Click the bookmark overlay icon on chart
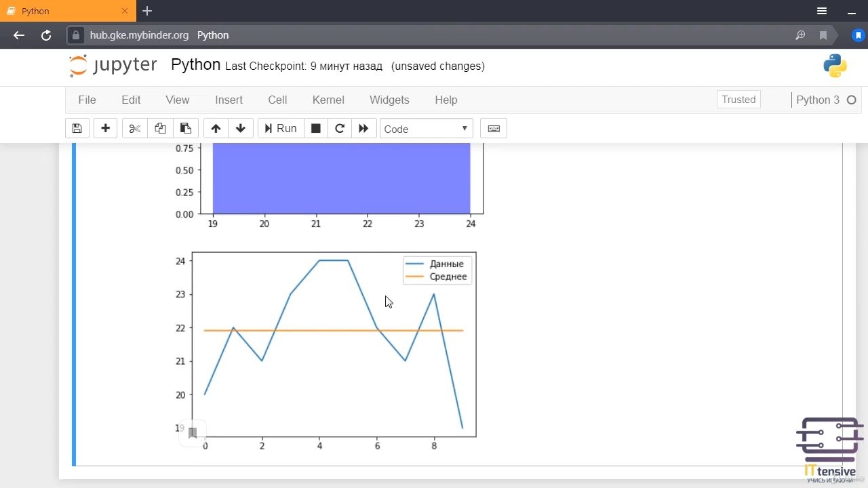The height and width of the screenshot is (488, 868). [193, 433]
